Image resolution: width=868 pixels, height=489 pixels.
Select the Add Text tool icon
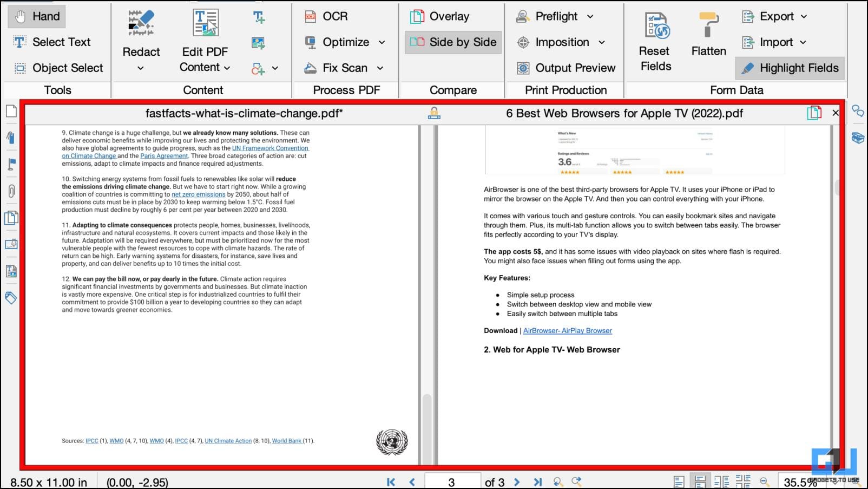(259, 17)
